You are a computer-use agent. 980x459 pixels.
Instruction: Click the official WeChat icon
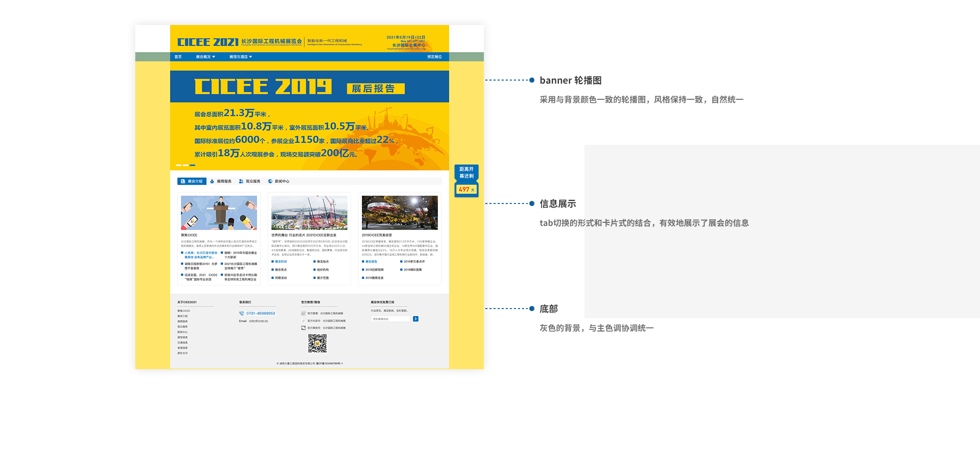[303, 328]
